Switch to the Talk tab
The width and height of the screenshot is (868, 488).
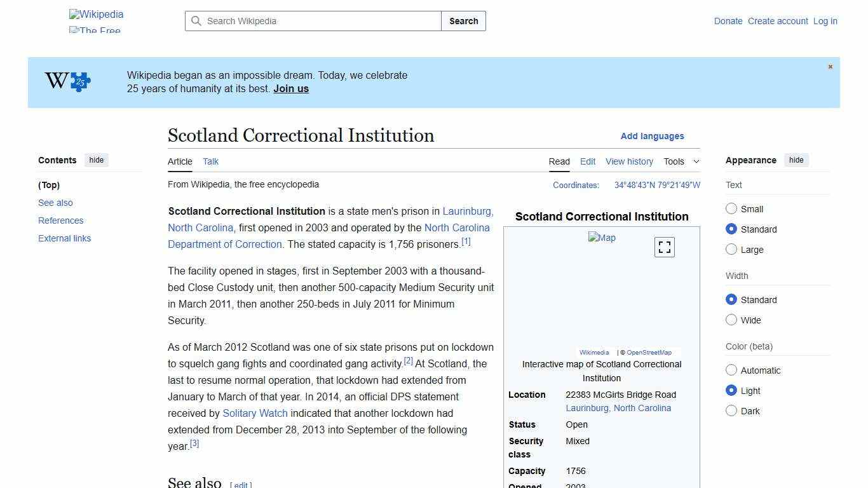210,161
